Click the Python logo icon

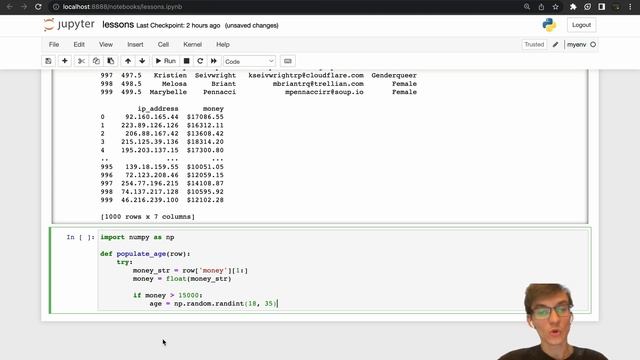tap(549, 25)
